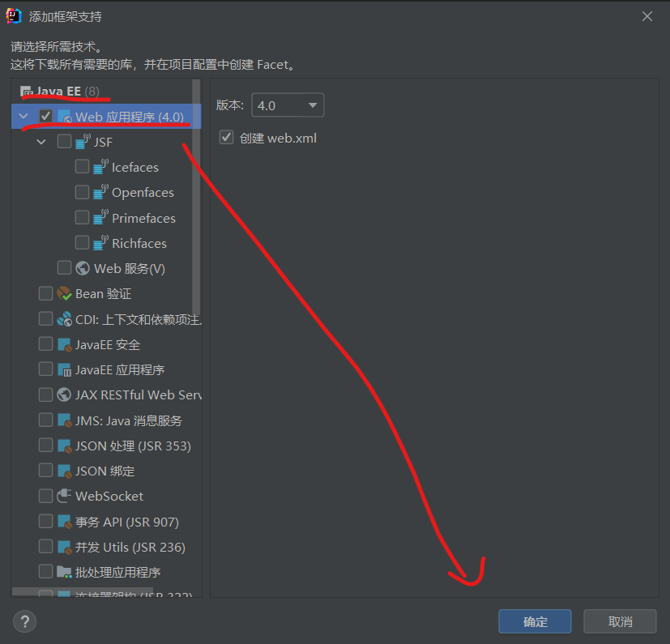Click the JavaEE 应用程序 icon
The width and height of the screenshot is (670, 644).
pyautogui.click(x=64, y=369)
